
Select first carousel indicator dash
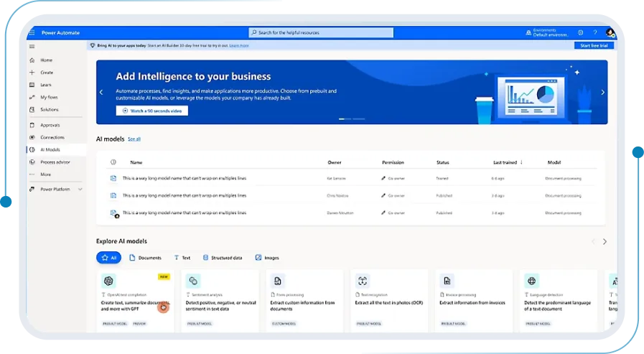click(x=345, y=118)
